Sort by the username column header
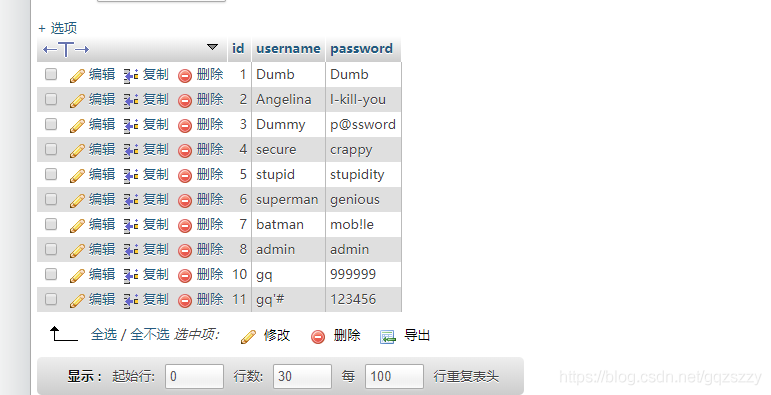Viewport: 771px width, 395px height. (x=288, y=48)
